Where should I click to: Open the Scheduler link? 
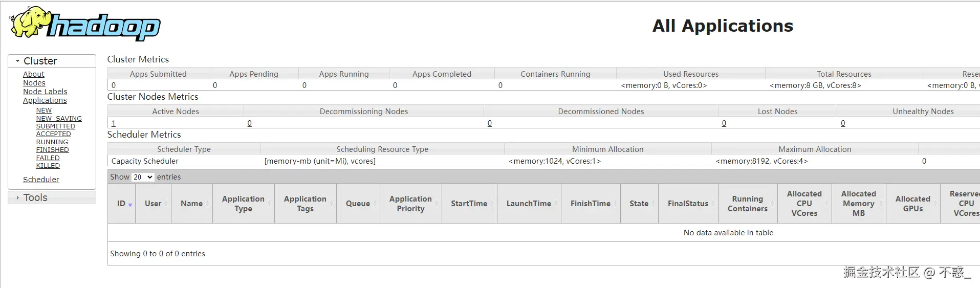pyautogui.click(x=41, y=180)
